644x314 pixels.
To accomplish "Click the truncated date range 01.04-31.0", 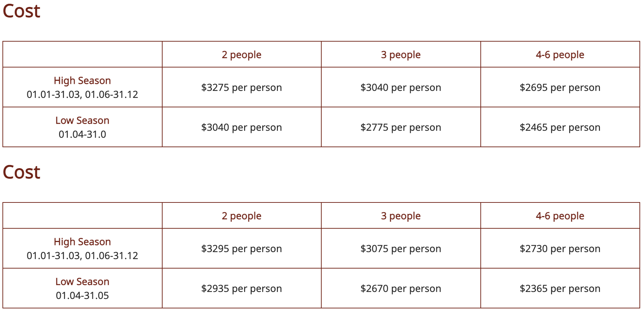I will (82, 134).
